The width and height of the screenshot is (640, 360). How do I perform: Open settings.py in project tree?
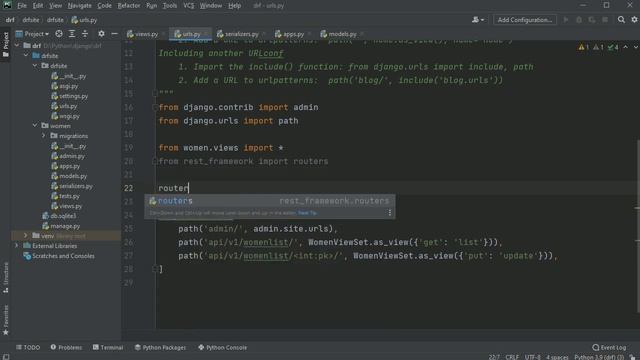click(x=73, y=96)
